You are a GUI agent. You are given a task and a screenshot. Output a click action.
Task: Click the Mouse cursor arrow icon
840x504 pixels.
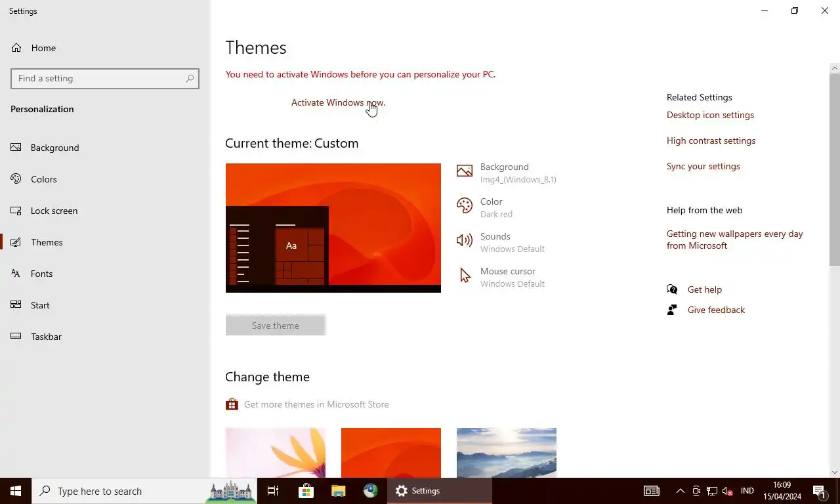[x=465, y=276]
